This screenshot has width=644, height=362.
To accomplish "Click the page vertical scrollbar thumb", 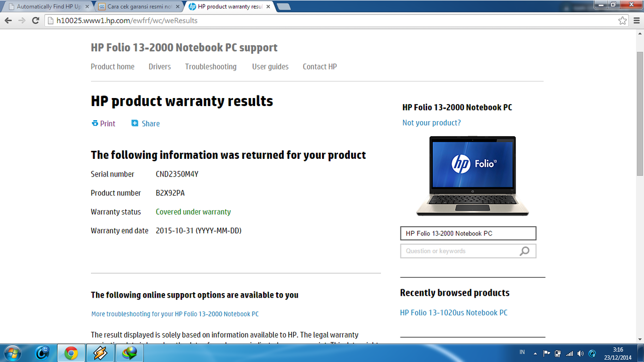I will (639, 113).
